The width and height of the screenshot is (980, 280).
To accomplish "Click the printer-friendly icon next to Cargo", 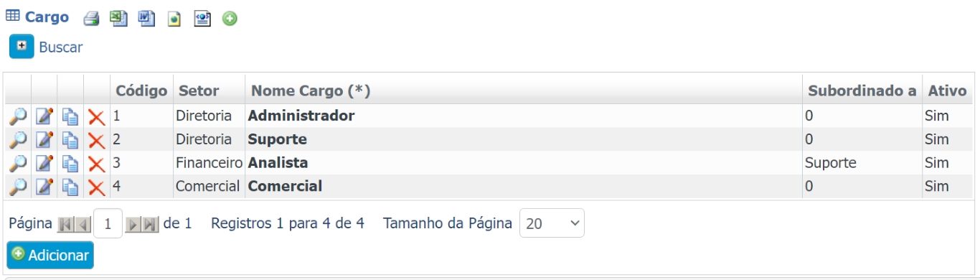I will point(90,19).
